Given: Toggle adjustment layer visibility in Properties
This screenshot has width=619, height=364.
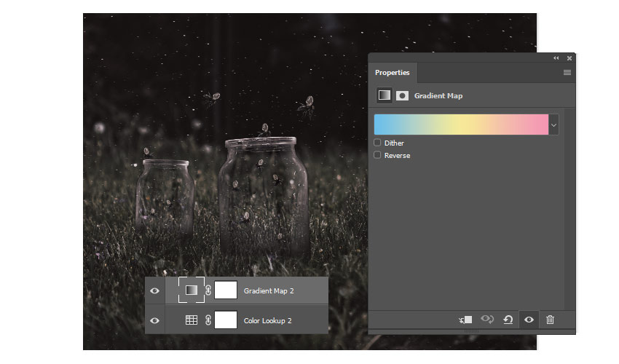Looking at the screenshot, I should pyautogui.click(x=529, y=320).
